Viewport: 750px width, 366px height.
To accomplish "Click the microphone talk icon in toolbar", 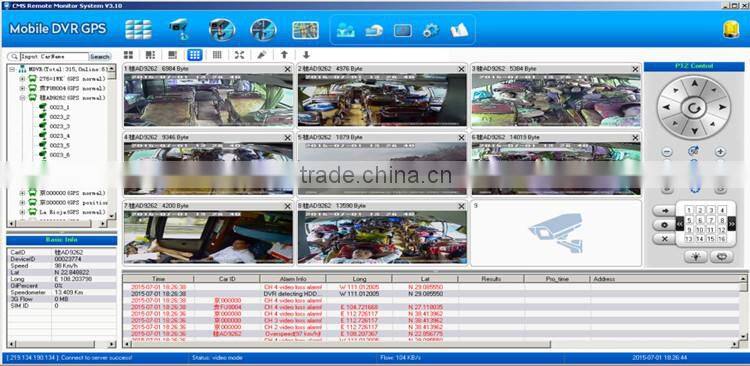I will (261, 55).
